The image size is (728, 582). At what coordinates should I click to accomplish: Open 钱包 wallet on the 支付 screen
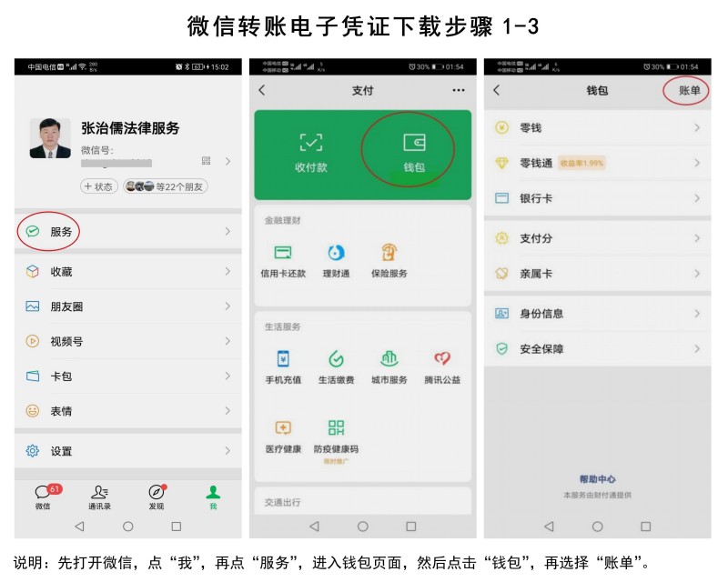tap(414, 153)
